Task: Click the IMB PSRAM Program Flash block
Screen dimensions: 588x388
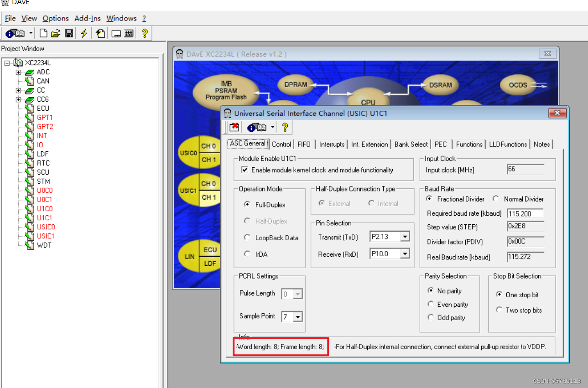Action: [x=226, y=91]
